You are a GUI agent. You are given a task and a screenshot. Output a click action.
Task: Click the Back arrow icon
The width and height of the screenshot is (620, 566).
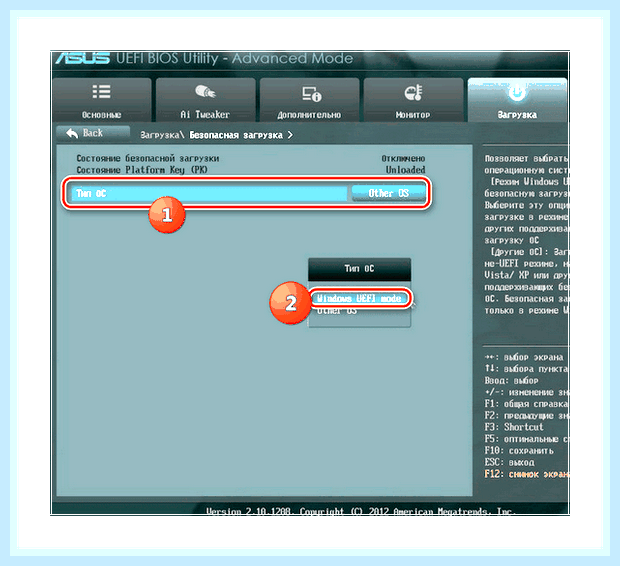[x=72, y=133]
